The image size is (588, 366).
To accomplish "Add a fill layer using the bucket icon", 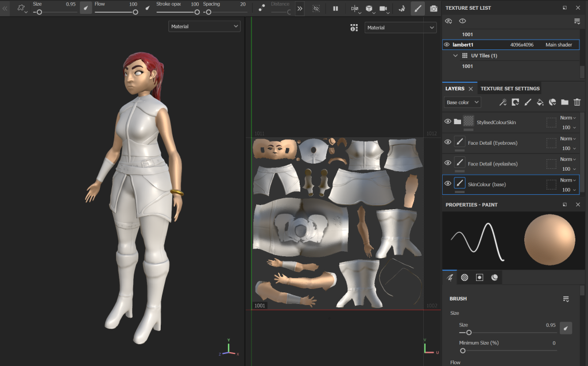I will (540, 102).
